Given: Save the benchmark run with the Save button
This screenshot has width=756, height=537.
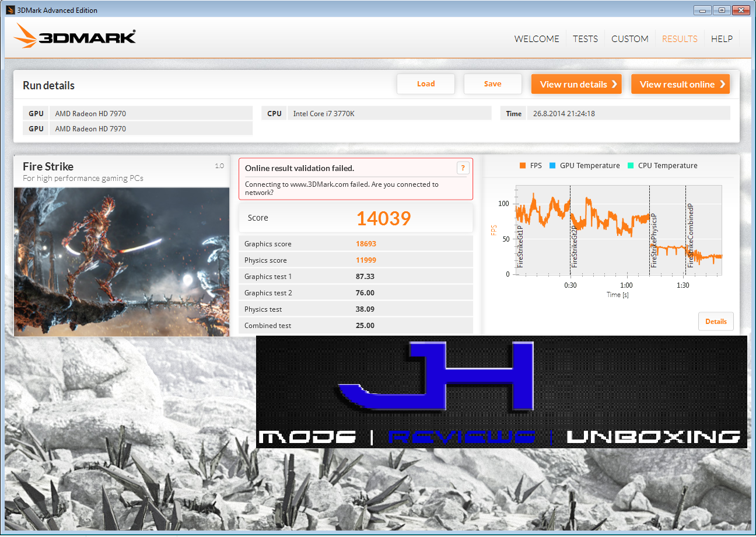Looking at the screenshot, I should tap(492, 83).
